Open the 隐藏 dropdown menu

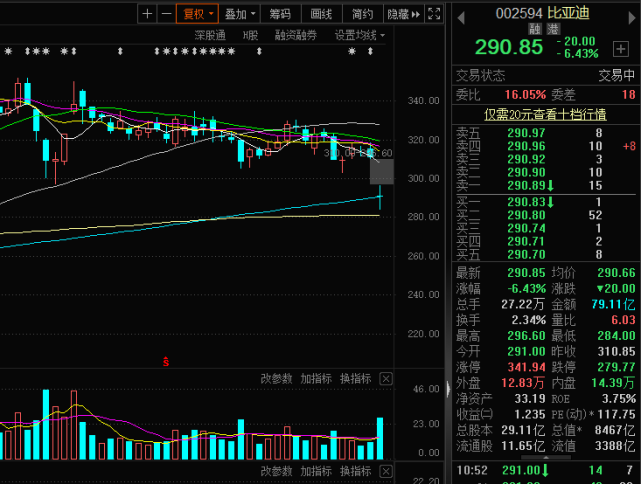click(x=400, y=14)
